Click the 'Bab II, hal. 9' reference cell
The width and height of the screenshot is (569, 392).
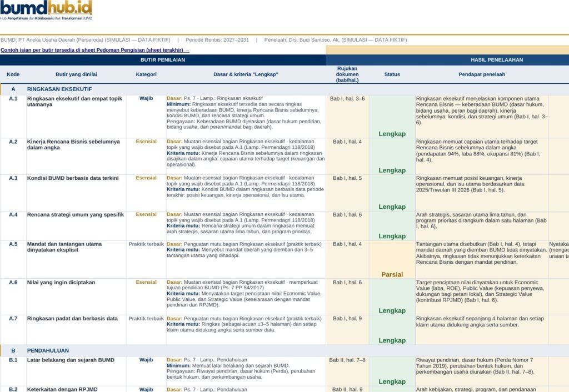click(347, 389)
